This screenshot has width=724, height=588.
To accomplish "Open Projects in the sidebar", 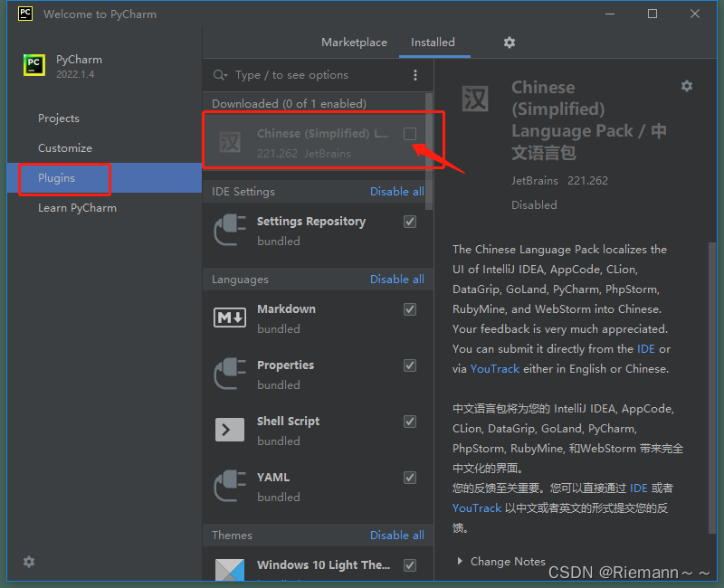I will (59, 119).
